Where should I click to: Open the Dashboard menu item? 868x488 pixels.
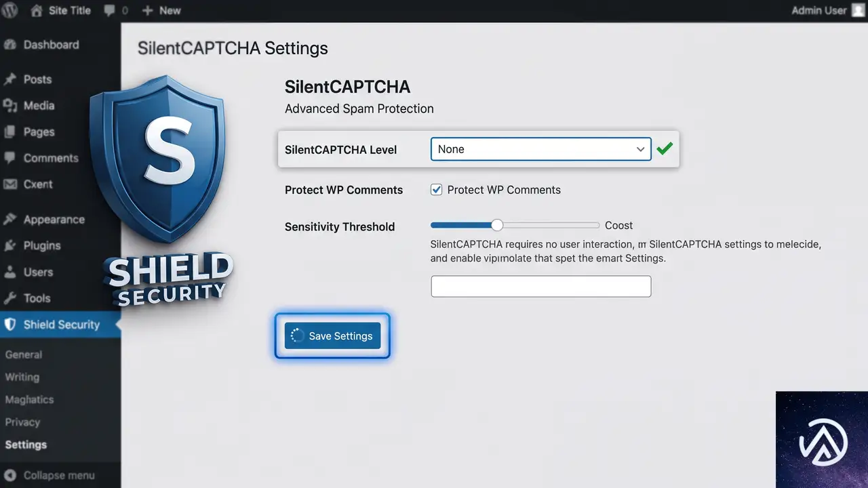point(51,45)
